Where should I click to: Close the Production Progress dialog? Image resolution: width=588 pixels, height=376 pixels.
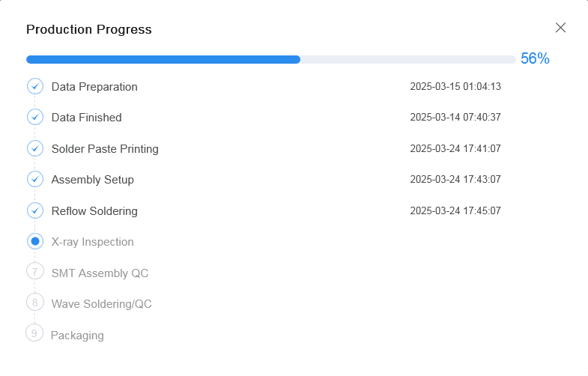click(x=560, y=28)
